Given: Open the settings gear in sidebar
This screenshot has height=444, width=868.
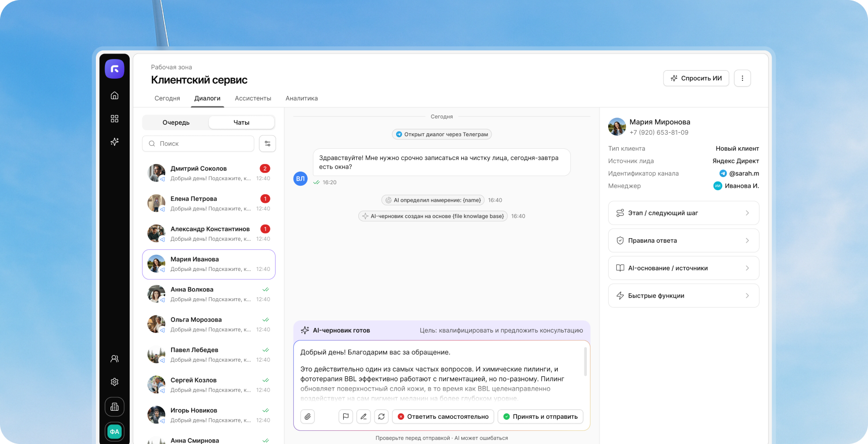Looking at the screenshot, I should (115, 382).
